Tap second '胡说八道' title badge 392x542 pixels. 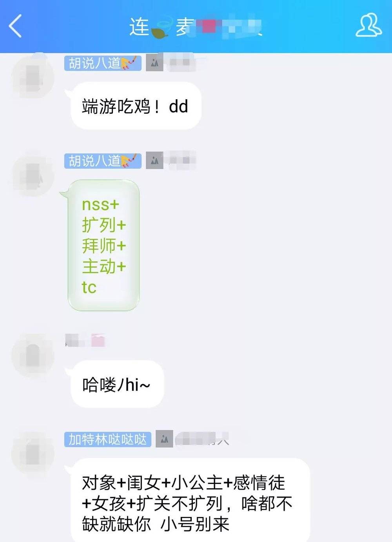point(103,161)
